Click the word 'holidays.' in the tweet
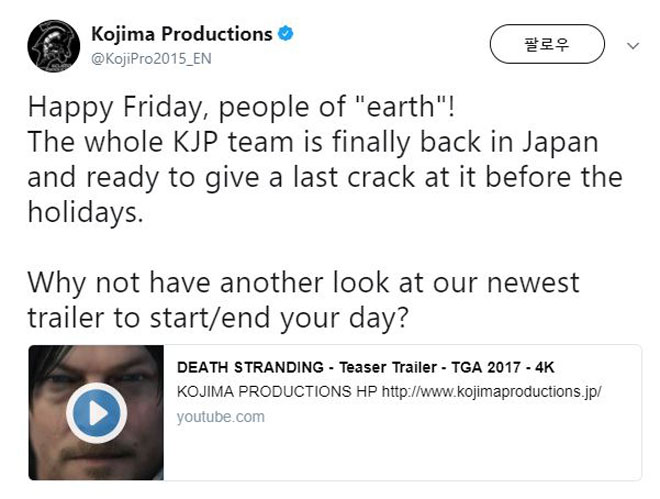The image size is (660, 499). click(x=85, y=211)
